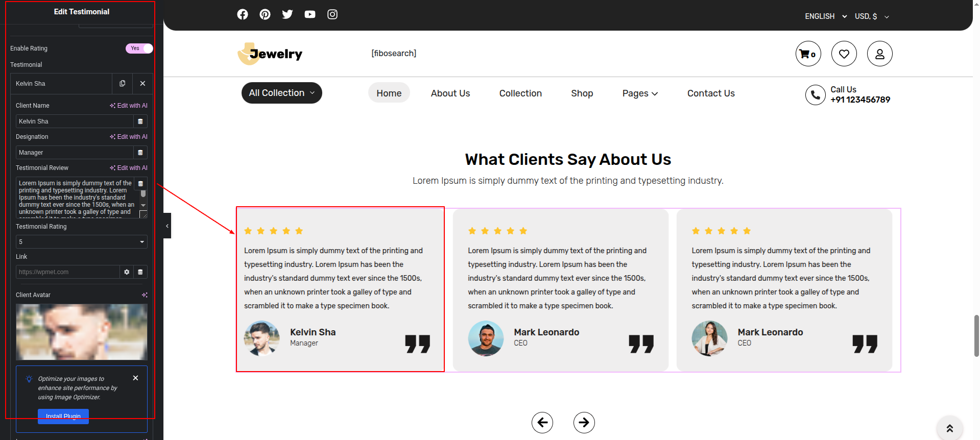
Task: Expand the All Collection dropdown
Action: click(281, 93)
